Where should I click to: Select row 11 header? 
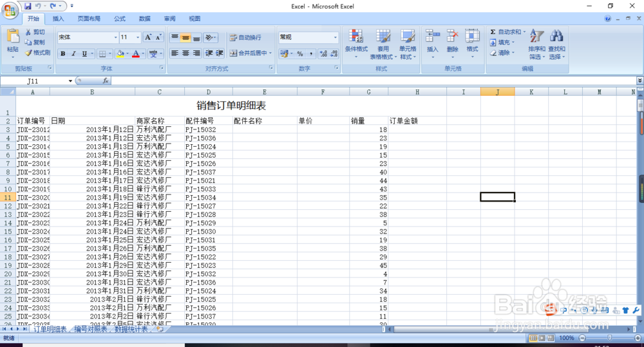[x=8, y=198]
